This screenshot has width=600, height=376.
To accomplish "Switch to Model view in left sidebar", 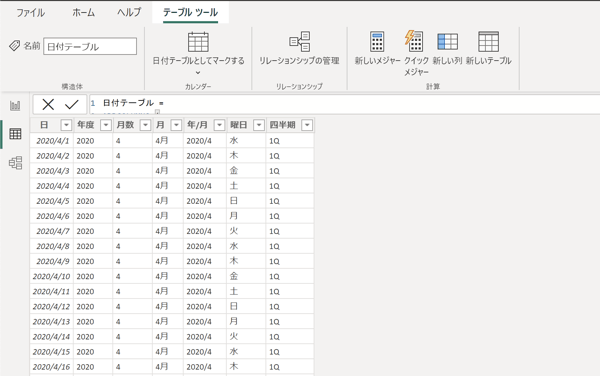I will pyautogui.click(x=15, y=163).
